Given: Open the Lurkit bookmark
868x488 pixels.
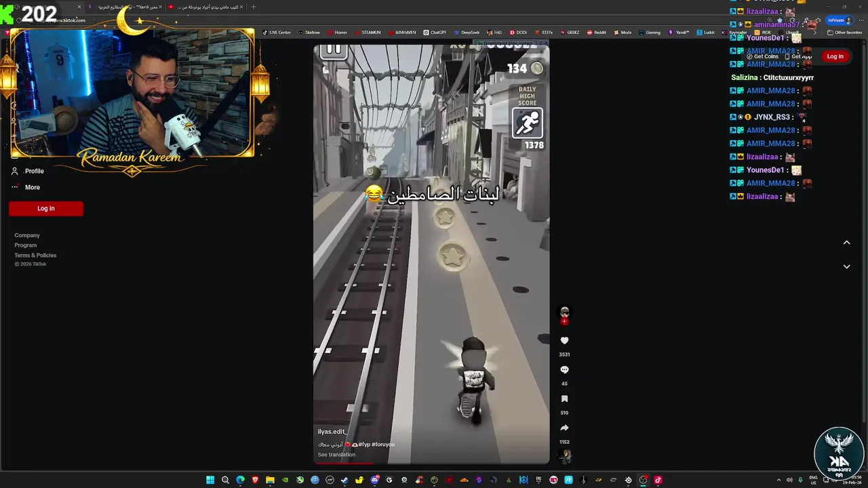Looking at the screenshot, I should (706, 33).
